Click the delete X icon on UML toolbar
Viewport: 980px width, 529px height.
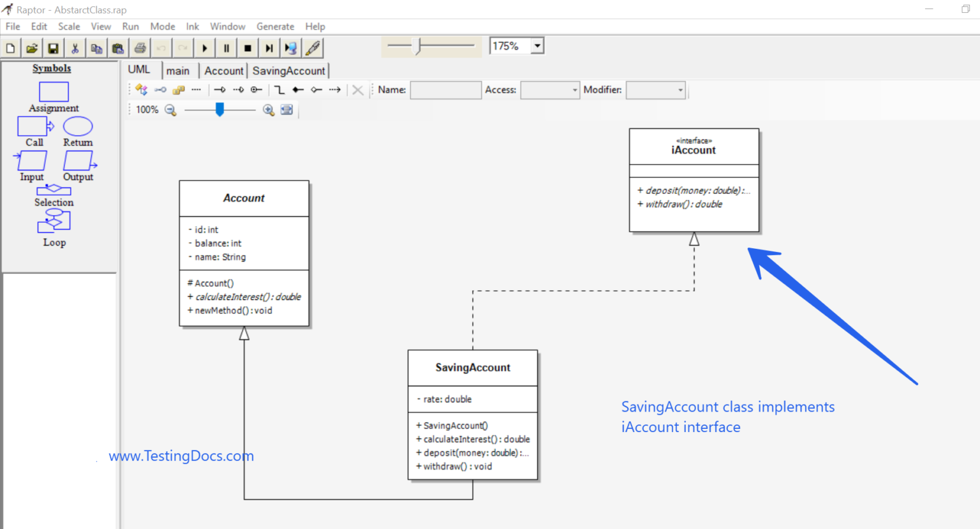(x=357, y=89)
